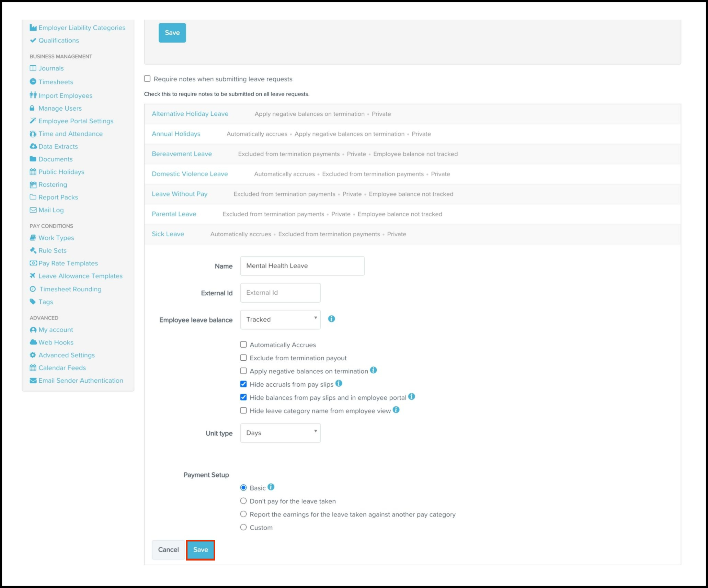Image resolution: width=708 pixels, height=588 pixels.
Task: Enable Automatically Accrues checkbox
Action: (243, 344)
